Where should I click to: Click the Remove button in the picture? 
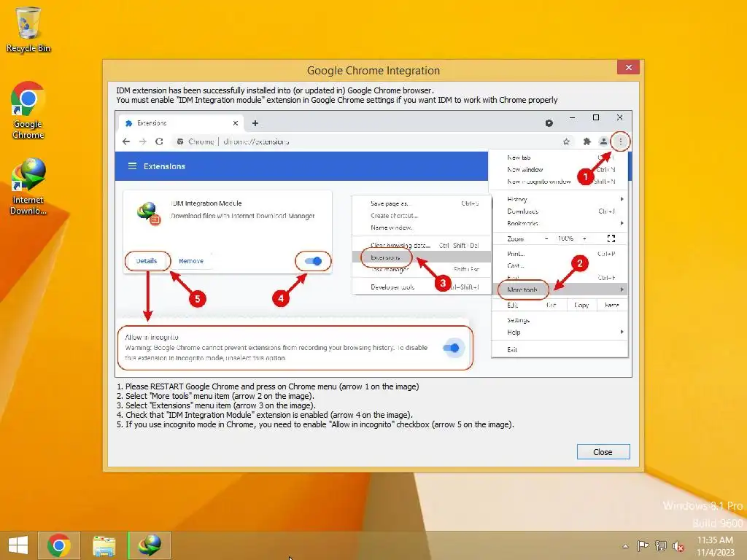pyautogui.click(x=191, y=261)
